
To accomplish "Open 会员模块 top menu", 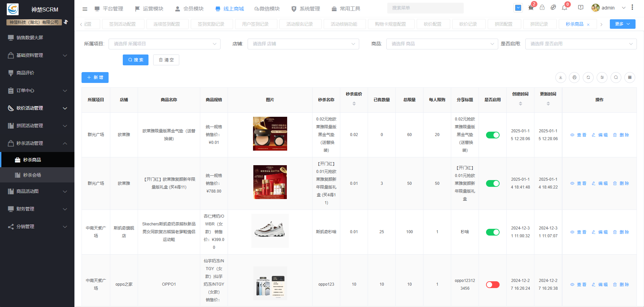I will tap(189, 9).
